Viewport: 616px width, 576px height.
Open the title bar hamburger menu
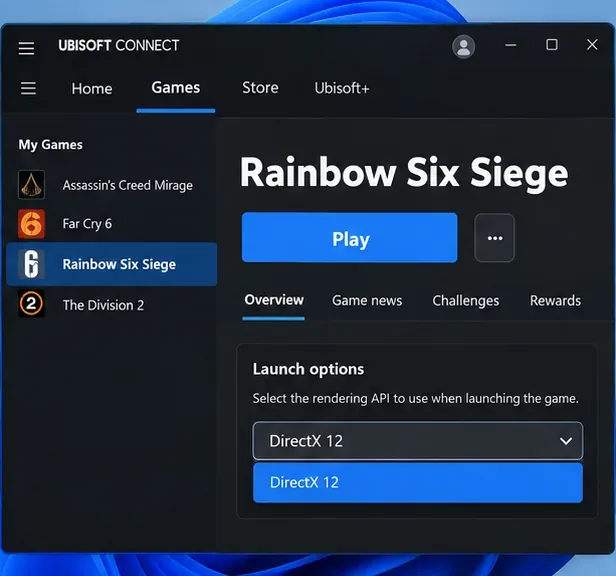[26, 48]
